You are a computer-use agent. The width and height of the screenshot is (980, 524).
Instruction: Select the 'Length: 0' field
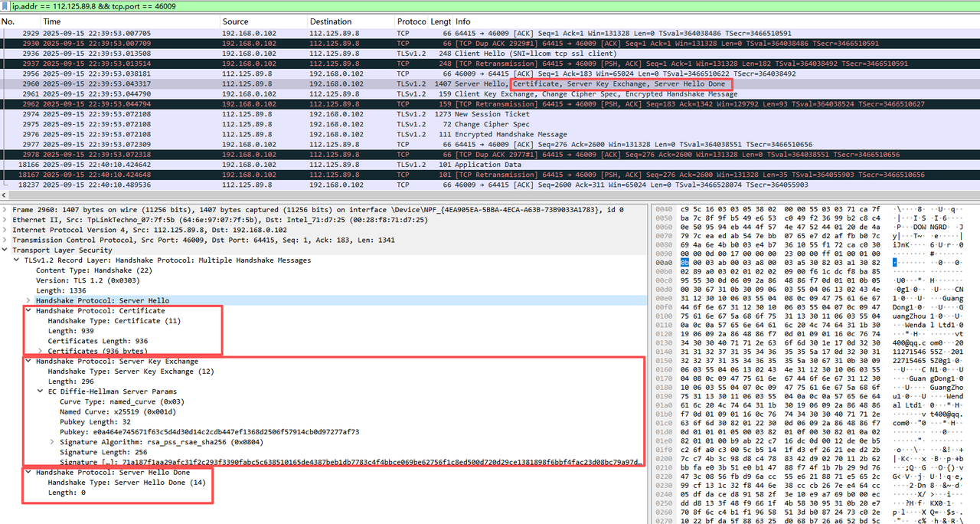pyautogui.click(x=67, y=493)
